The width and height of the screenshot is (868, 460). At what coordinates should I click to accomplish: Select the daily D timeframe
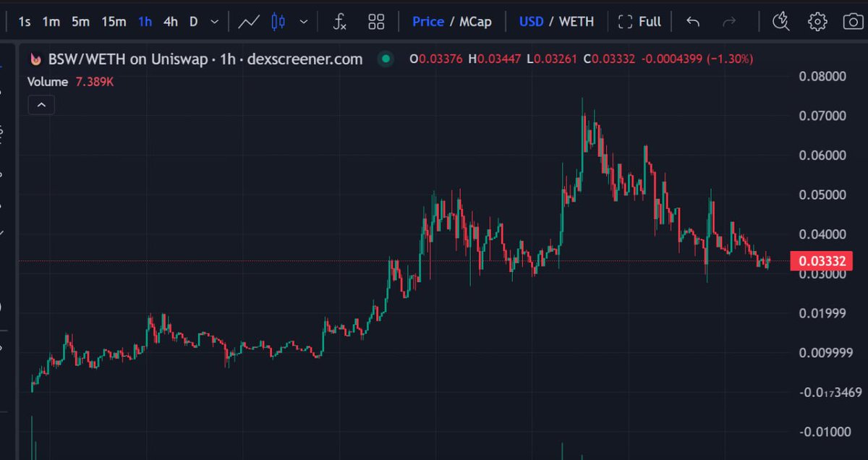[x=193, y=22]
